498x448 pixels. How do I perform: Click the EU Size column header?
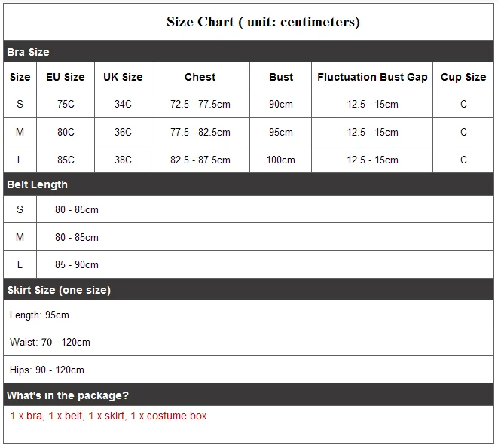[x=66, y=77]
